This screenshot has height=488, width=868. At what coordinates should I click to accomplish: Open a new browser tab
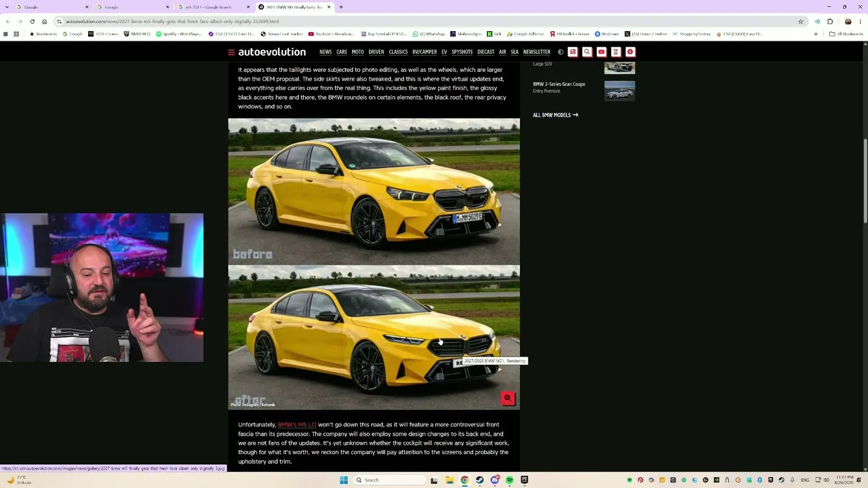[341, 7]
